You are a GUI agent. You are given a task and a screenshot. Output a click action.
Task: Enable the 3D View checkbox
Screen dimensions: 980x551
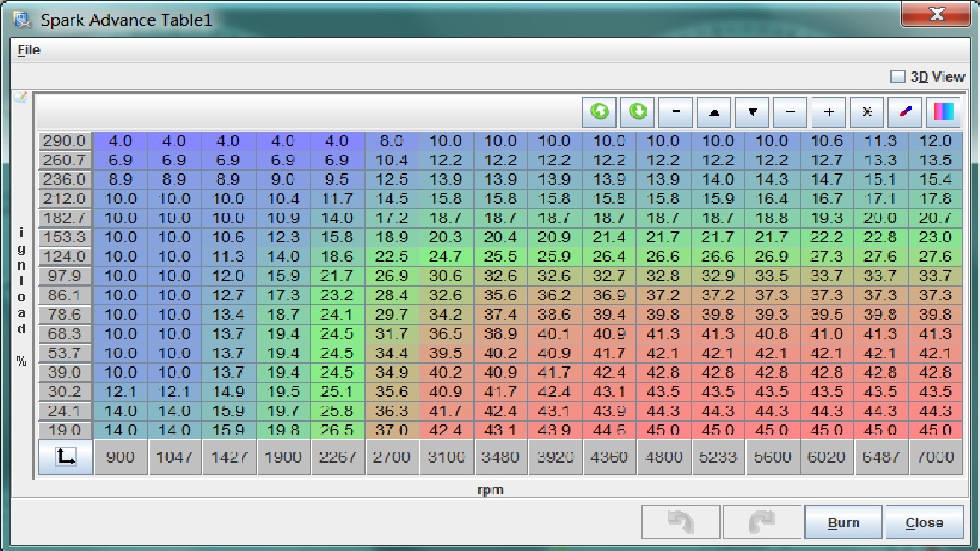click(897, 77)
